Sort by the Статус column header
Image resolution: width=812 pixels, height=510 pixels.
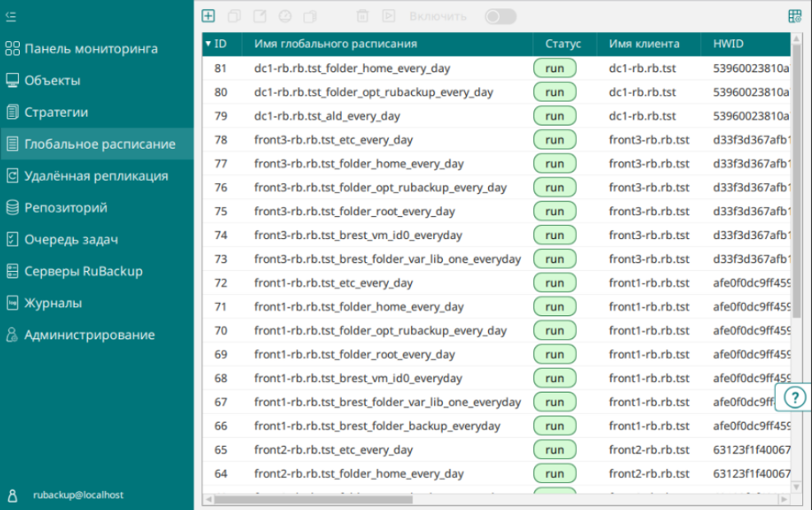tap(564, 44)
